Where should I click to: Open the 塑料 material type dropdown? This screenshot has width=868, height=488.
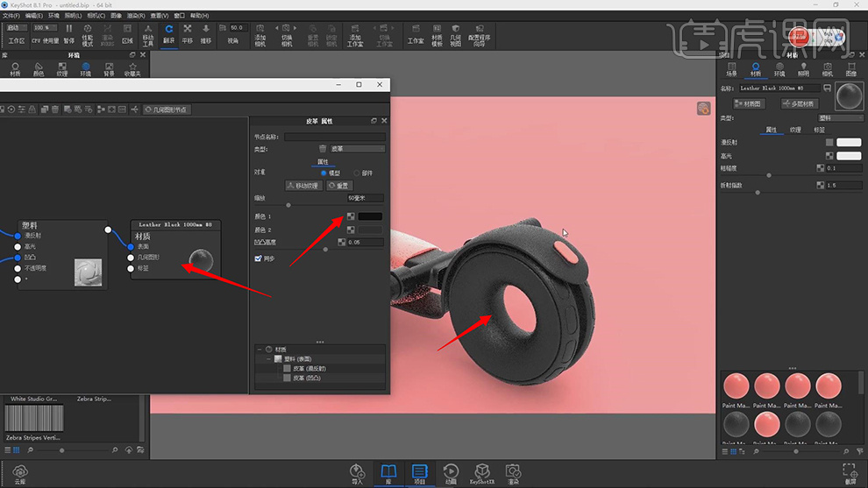[x=839, y=117]
